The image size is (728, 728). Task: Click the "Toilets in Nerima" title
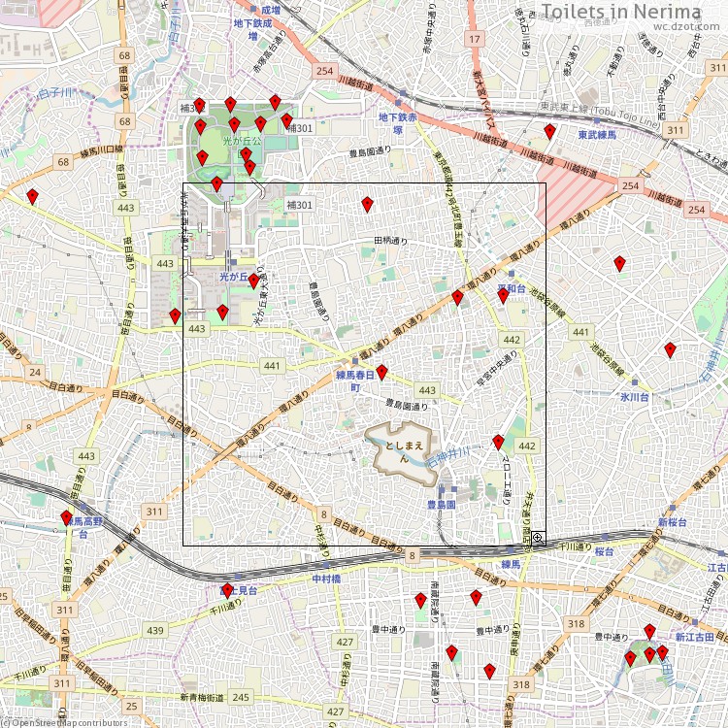click(x=632, y=11)
